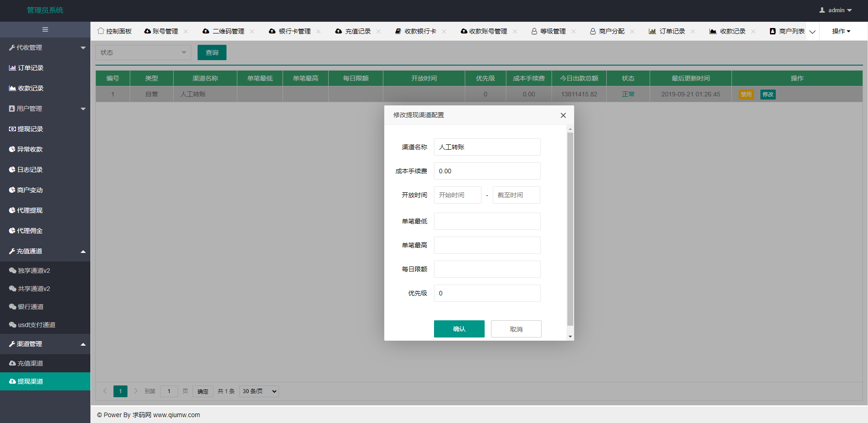
Task: Click the home icon of 控制面板 tab
Action: click(x=100, y=31)
